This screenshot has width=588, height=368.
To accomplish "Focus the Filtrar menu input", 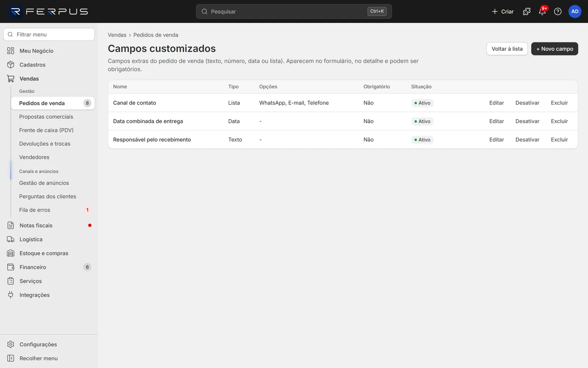I will (49, 34).
